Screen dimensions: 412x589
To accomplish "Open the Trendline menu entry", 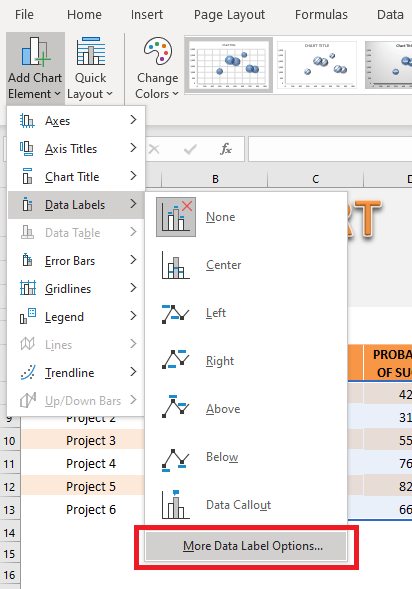I will click(76, 373).
